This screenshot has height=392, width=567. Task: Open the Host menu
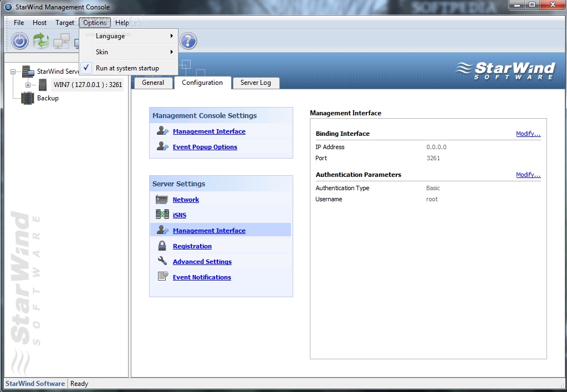pyautogui.click(x=39, y=22)
